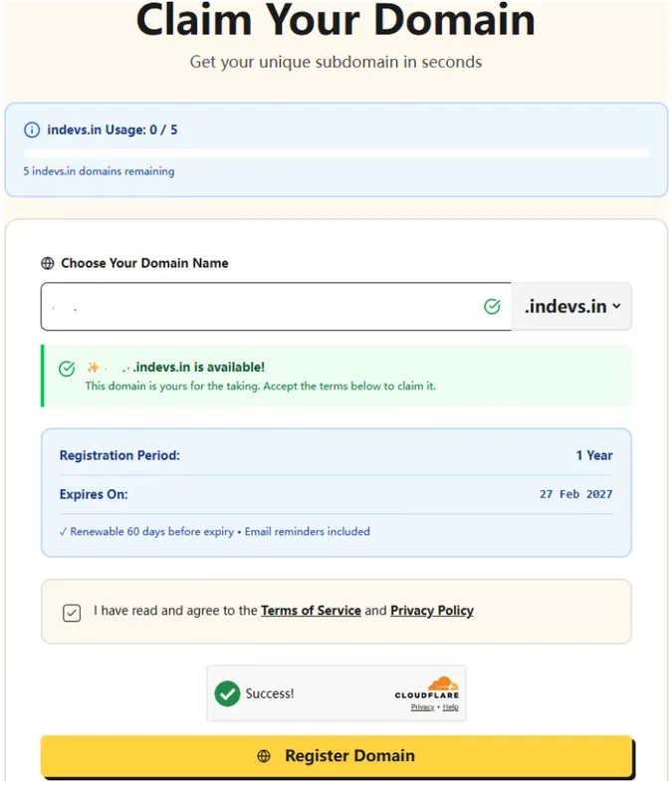Screen dimensions: 672x798
Task: Click the green check icon in the availability banner
Action: click(67, 369)
